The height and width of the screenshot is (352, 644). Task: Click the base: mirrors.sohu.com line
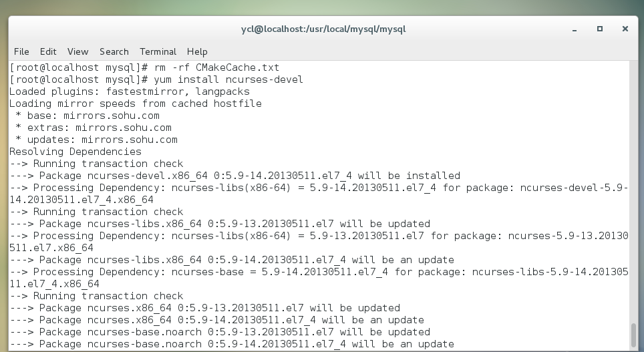coord(87,116)
